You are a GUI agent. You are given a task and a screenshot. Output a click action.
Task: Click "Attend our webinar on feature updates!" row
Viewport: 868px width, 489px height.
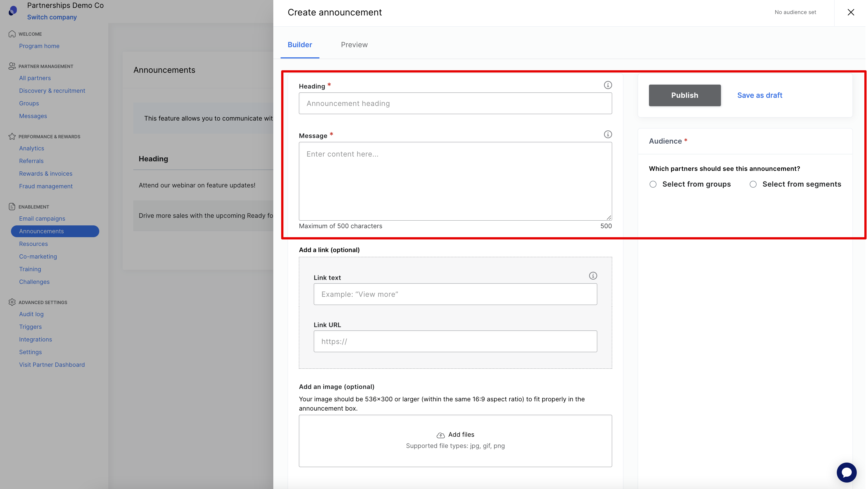tap(204, 185)
